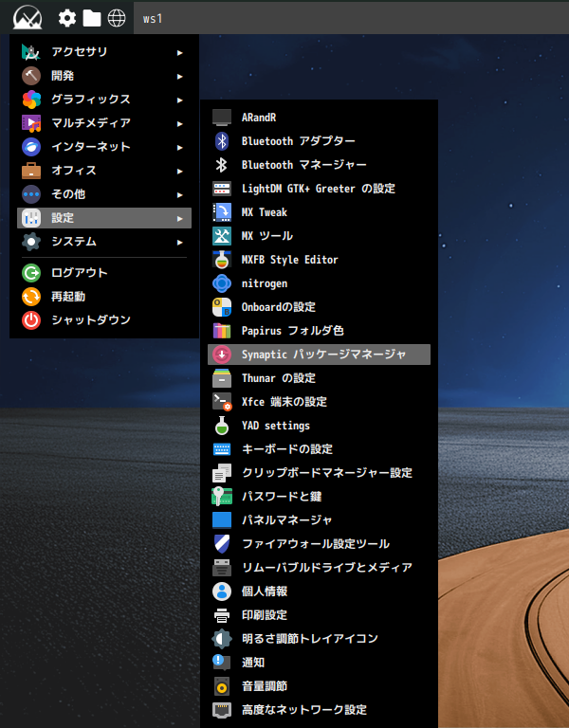The height and width of the screenshot is (728, 569).
Task: Click the printer settings icon
Action: 222,615
